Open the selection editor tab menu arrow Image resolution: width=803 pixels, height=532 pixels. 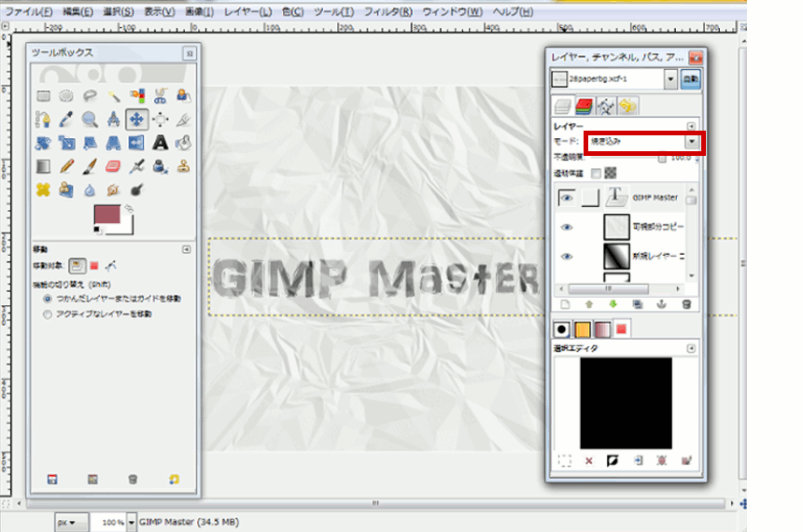tap(691, 348)
